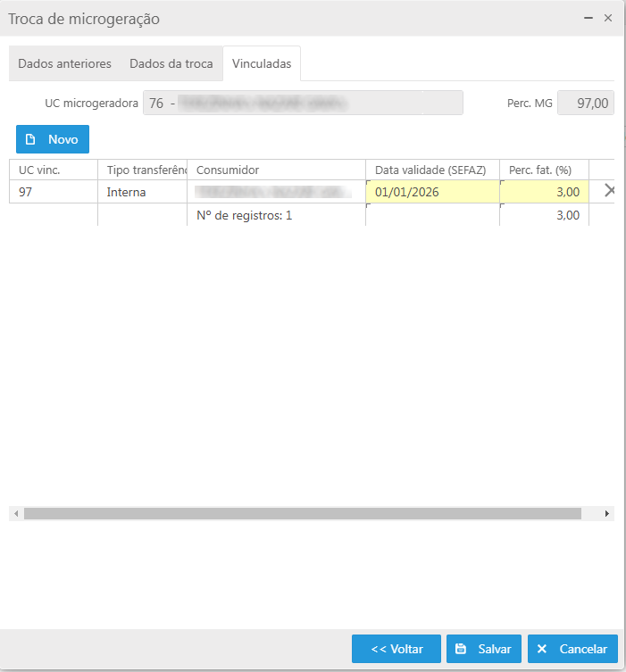Close the Troca de microgeração dialog
The image size is (626, 672).
pos(608,18)
